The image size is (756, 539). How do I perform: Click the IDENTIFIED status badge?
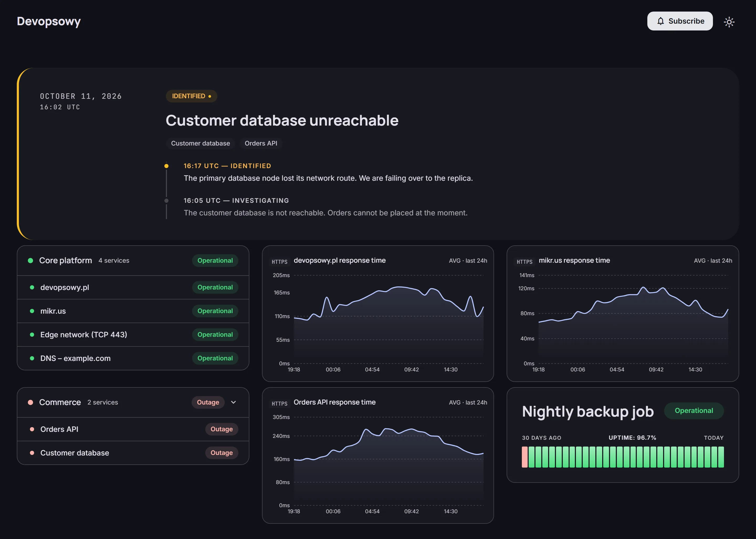[191, 96]
